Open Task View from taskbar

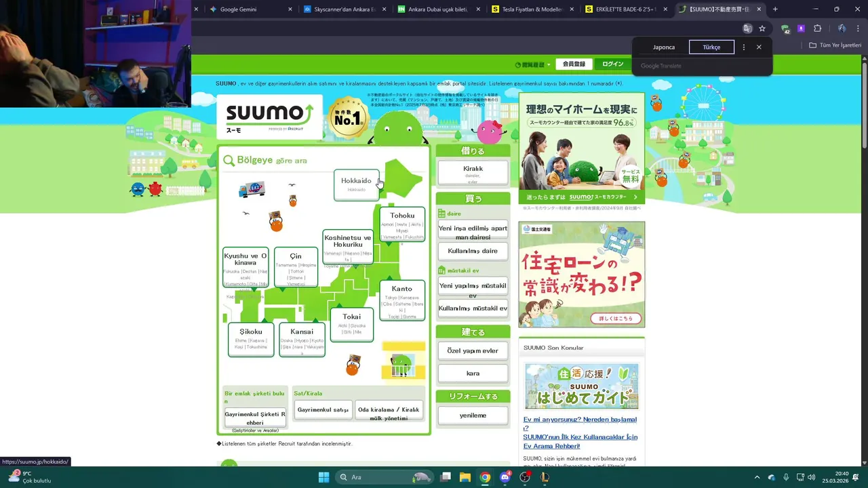(x=446, y=477)
